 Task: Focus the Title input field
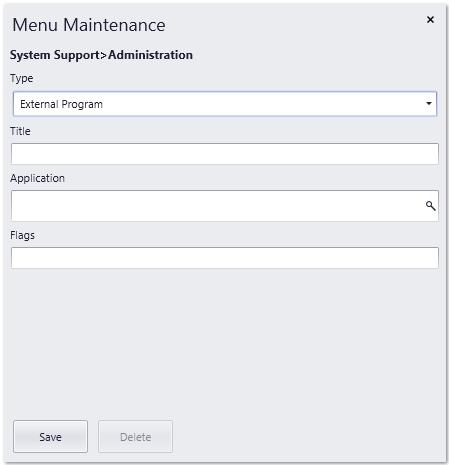(225, 154)
